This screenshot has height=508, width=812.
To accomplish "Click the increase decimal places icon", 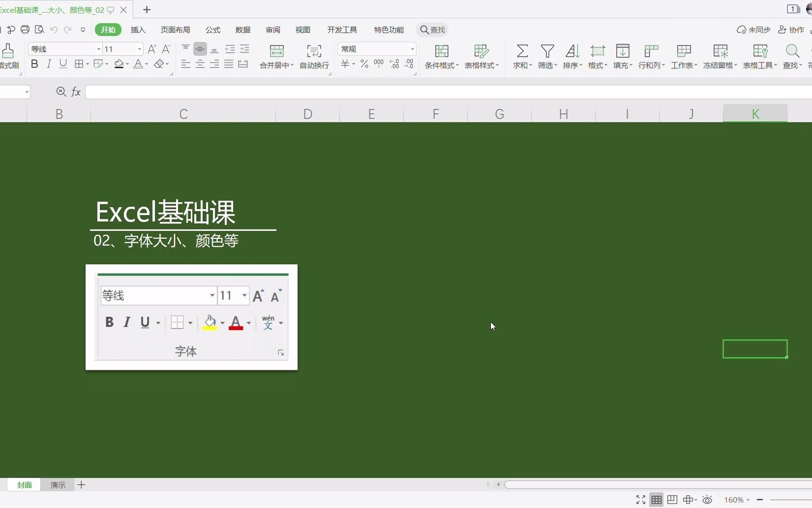I will [x=394, y=64].
